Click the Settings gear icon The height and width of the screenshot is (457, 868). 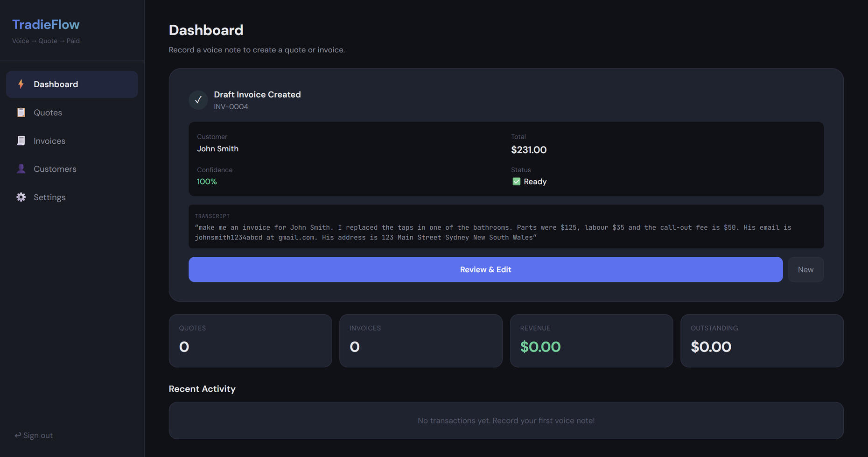[x=21, y=197]
